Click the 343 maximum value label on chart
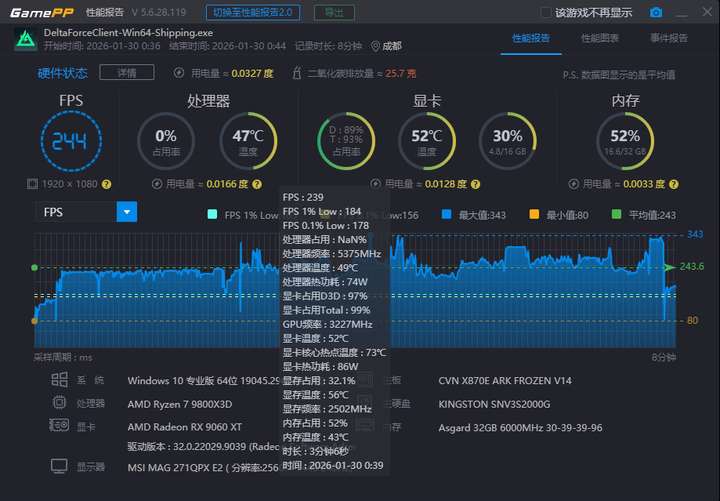Image resolution: width=720 pixels, height=501 pixels. coord(695,234)
